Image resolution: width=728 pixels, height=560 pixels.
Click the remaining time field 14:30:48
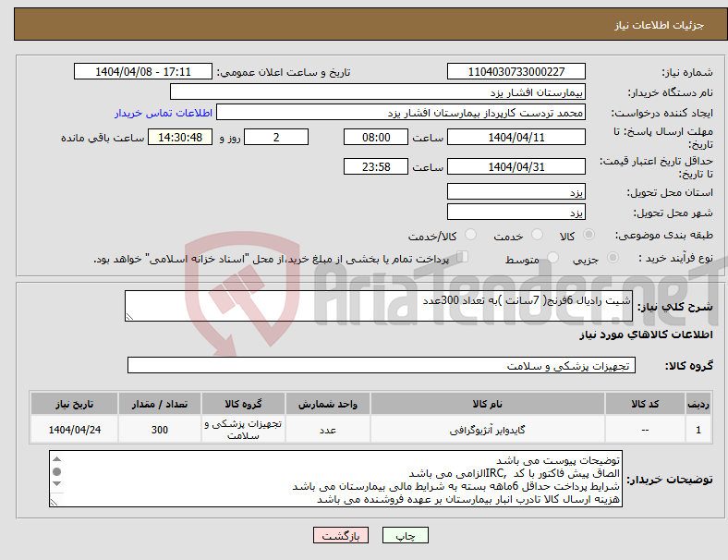click(x=180, y=137)
